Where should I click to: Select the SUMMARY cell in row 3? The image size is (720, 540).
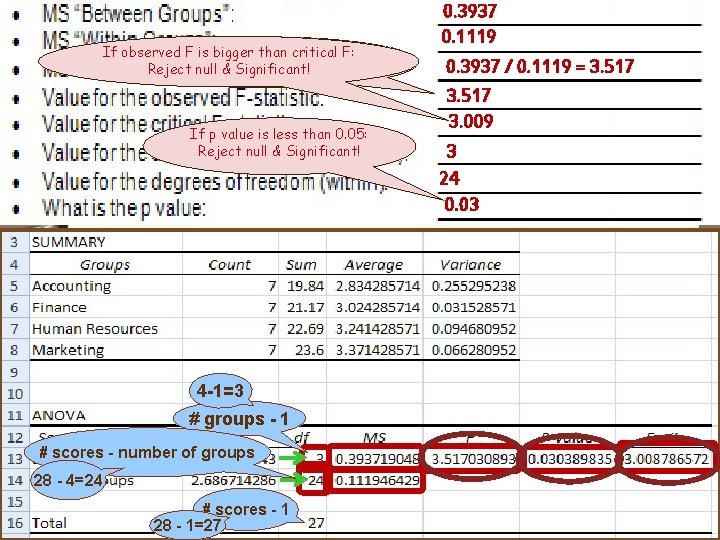coord(106,242)
